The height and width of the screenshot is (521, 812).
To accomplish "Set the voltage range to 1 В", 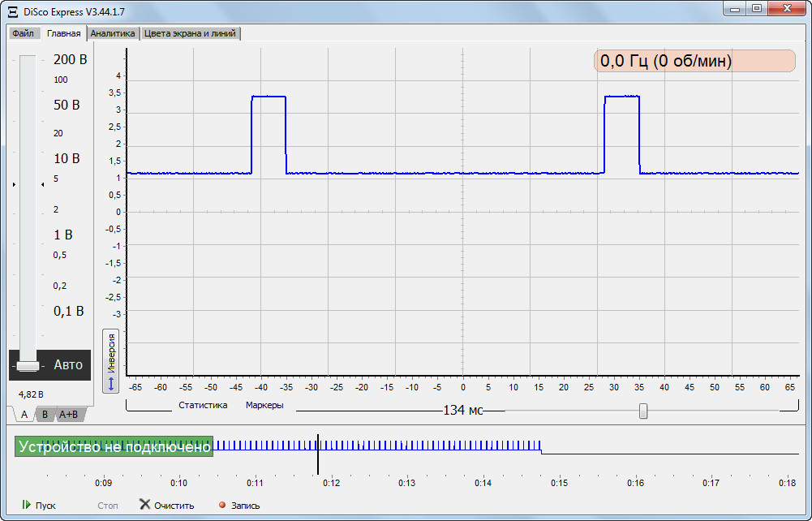I will tap(63, 235).
